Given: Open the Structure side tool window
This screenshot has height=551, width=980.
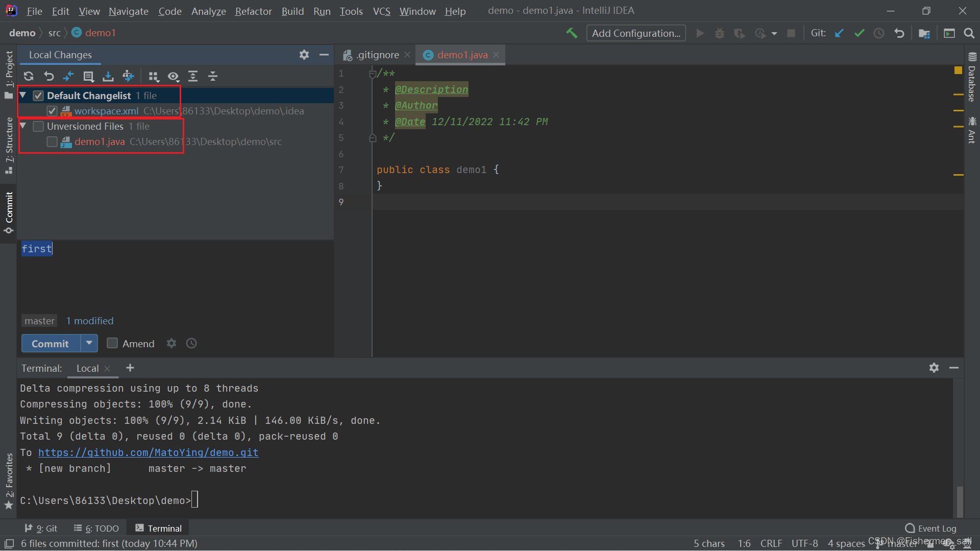Looking at the screenshot, I should pyautogui.click(x=9, y=145).
